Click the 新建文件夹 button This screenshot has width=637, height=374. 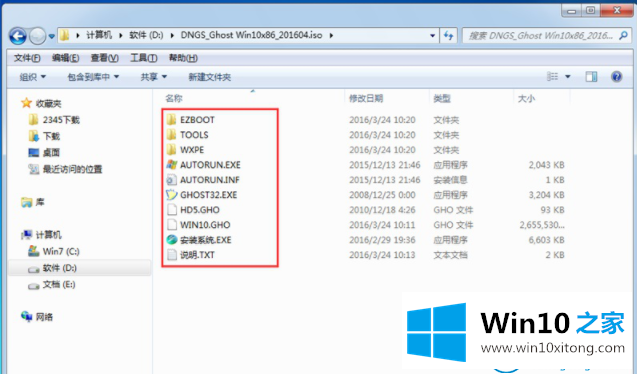point(210,77)
